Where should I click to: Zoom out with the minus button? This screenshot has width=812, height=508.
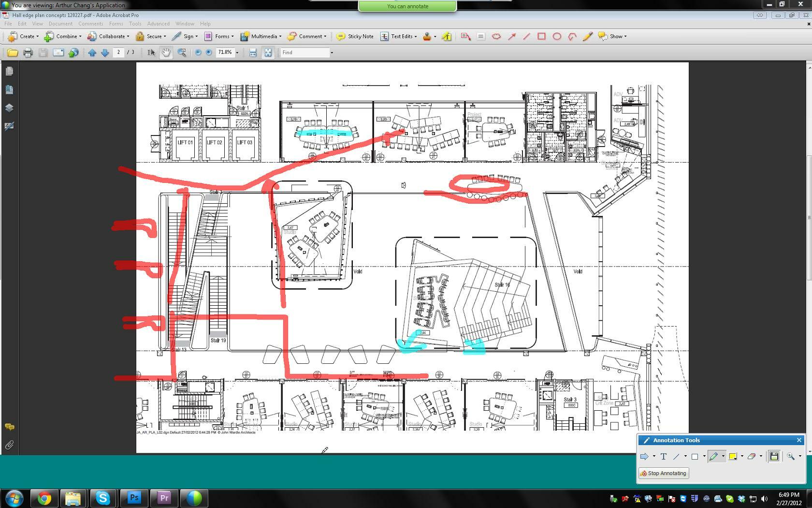[198, 52]
